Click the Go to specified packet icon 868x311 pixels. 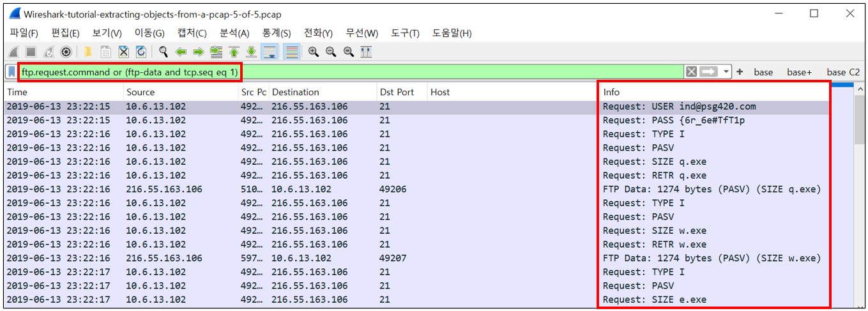point(216,52)
